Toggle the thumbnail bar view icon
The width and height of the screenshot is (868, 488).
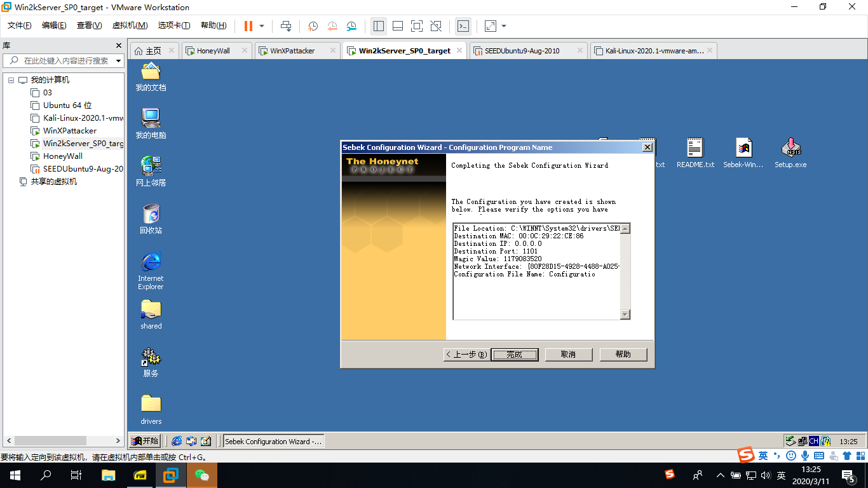click(x=398, y=26)
